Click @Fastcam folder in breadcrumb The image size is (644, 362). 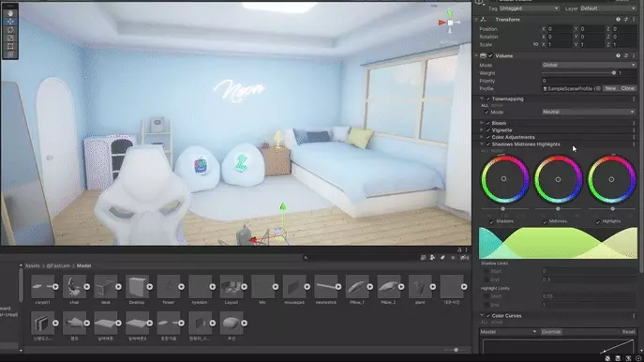[58, 265]
